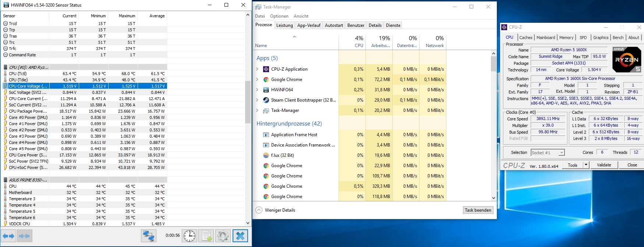Select the CPU Core Voltage sensor row
Viewport: 644px width, 247px height.
click(84, 86)
